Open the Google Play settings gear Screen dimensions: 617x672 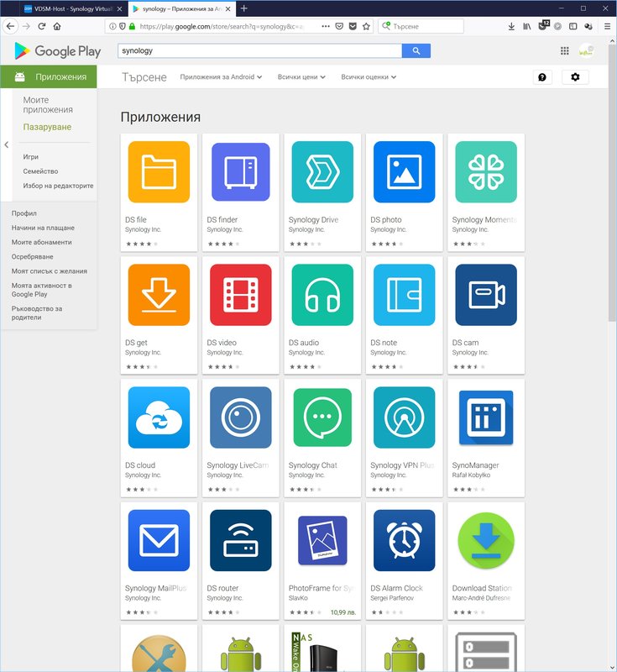[575, 77]
